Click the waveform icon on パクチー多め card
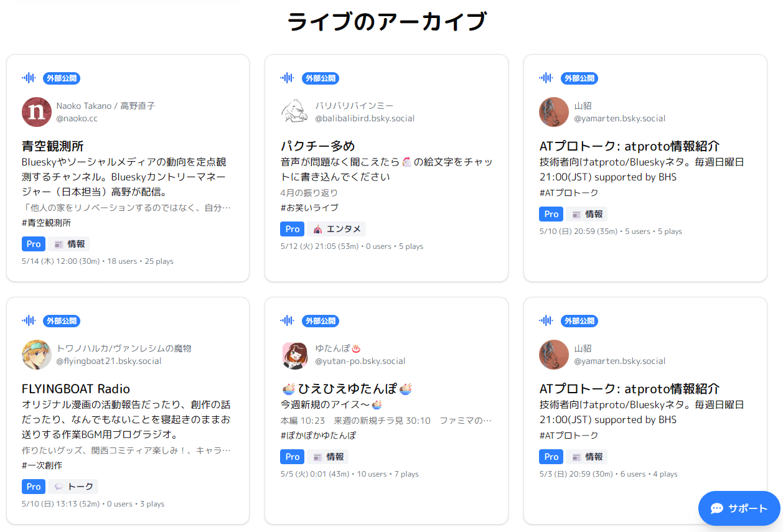 point(287,78)
